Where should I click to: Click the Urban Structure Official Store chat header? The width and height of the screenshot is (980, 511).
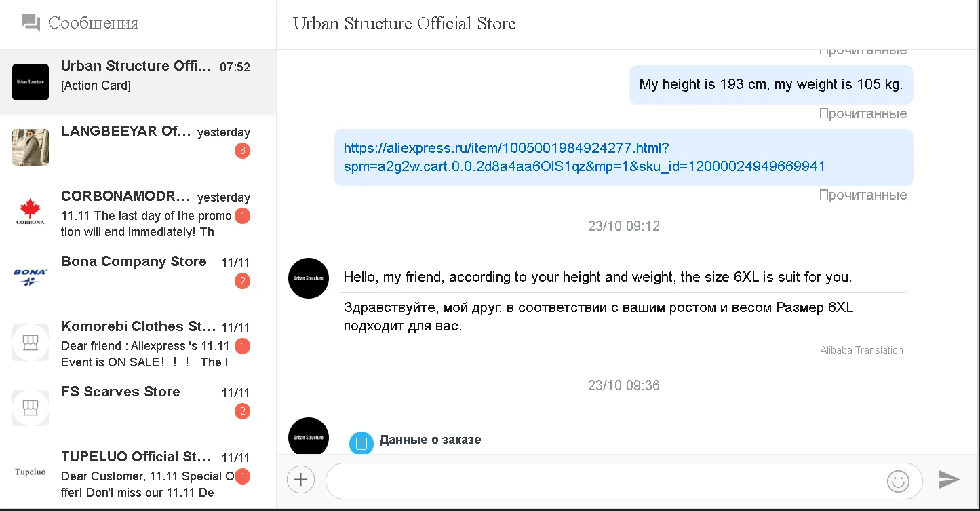point(404,24)
